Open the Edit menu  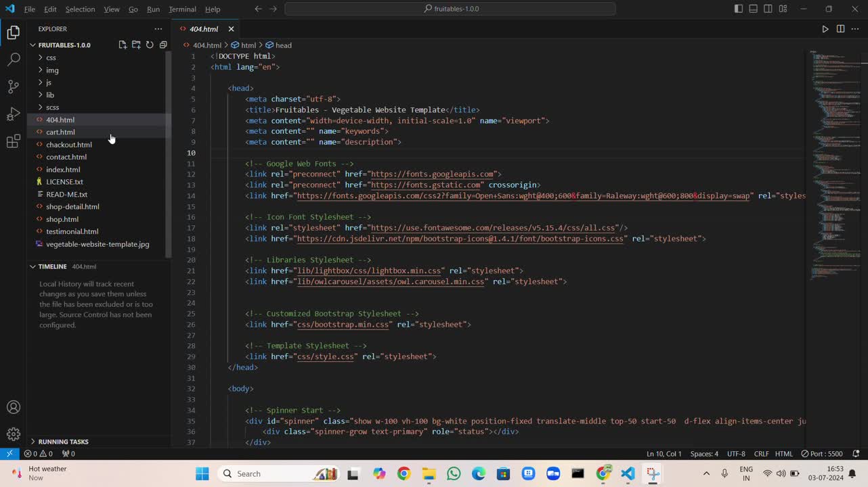(x=51, y=9)
